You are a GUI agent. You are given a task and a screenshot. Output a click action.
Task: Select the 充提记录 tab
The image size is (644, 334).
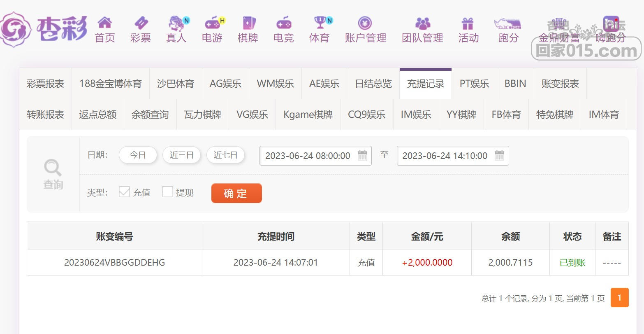(x=426, y=84)
